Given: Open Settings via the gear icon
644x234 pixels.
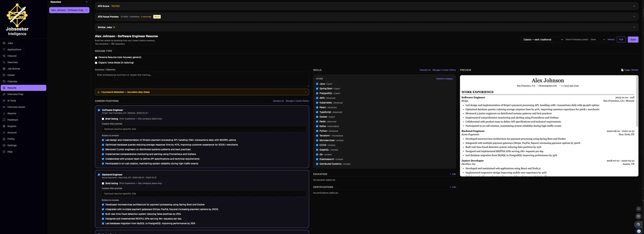Looking at the screenshot, I should click(x=4, y=145).
